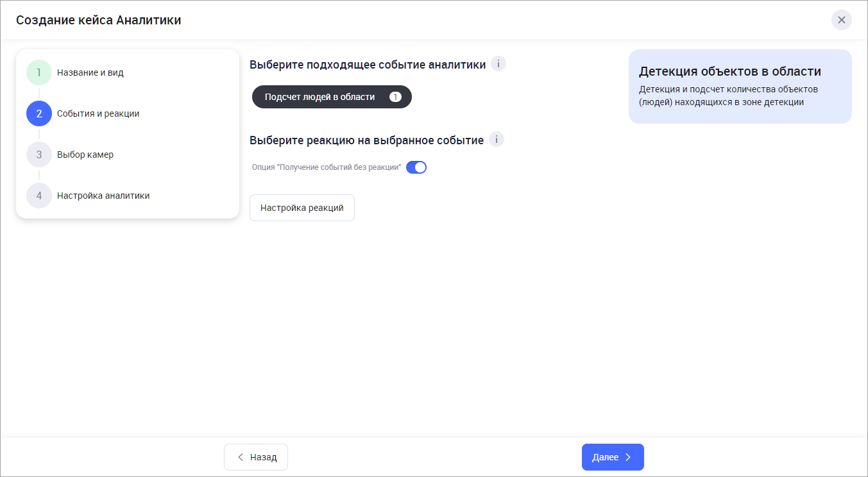Toggle 'Получение событий без реакции' switch
The height and width of the screenshot is (477, 868).
(x=416, y=167)
